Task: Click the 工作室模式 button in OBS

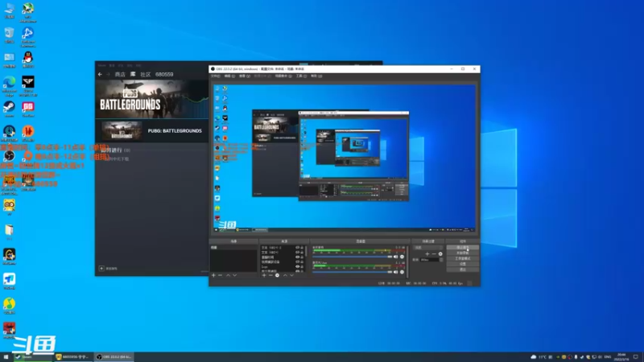Action: 462,258
